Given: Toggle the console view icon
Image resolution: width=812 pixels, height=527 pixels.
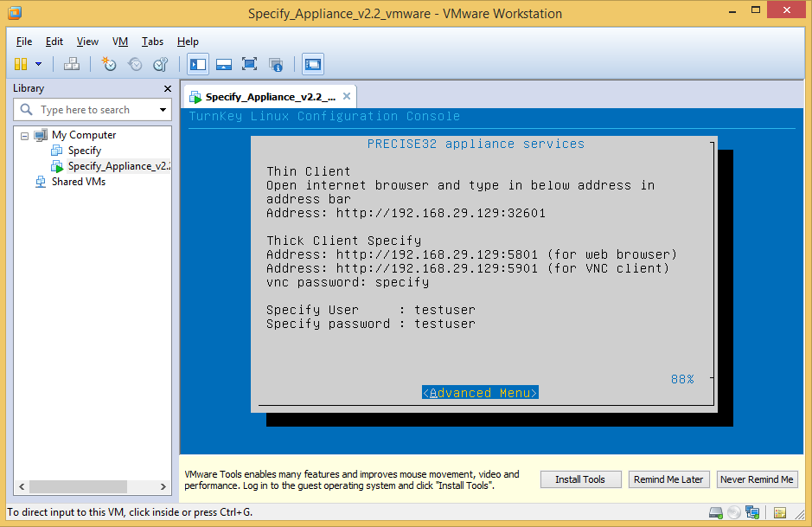Looking at the screenshot, I should [x=313, y=64].
